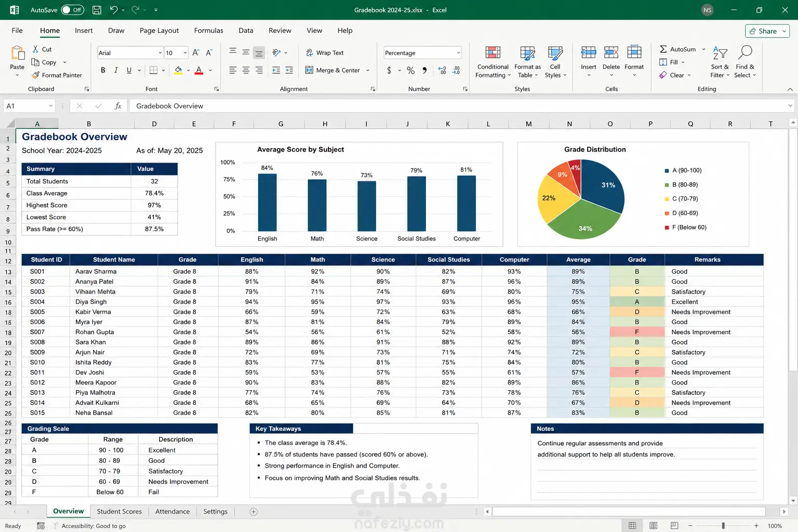Click the Clear button

point(672,75)
